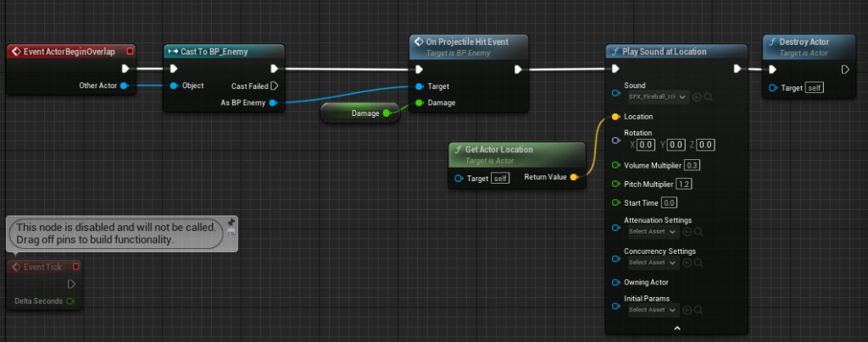Viewport: 868px width, 342px height.
Task: Click the Event ActorBeginOverlap red delegate pin
Action: point(130,52)
